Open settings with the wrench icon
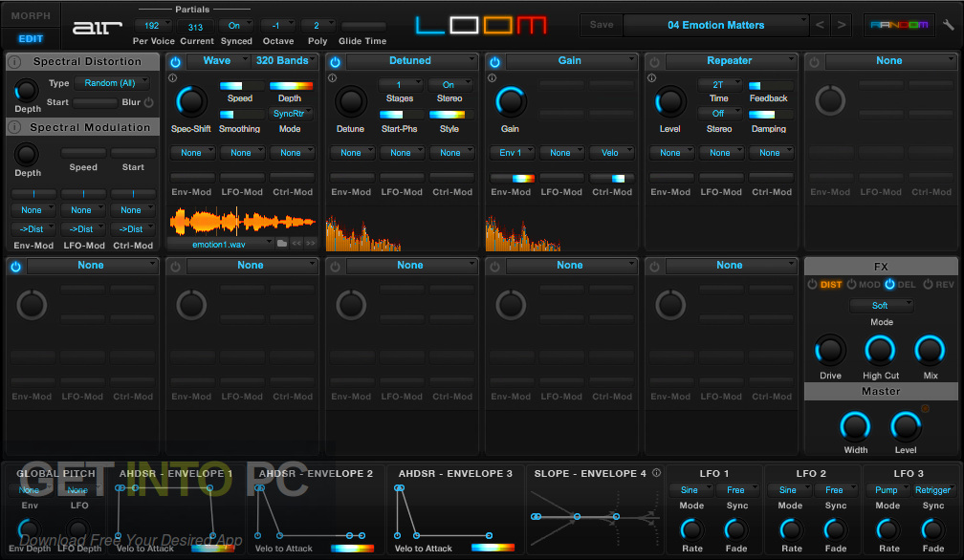964x560 pixels. (x=949, y=25)
